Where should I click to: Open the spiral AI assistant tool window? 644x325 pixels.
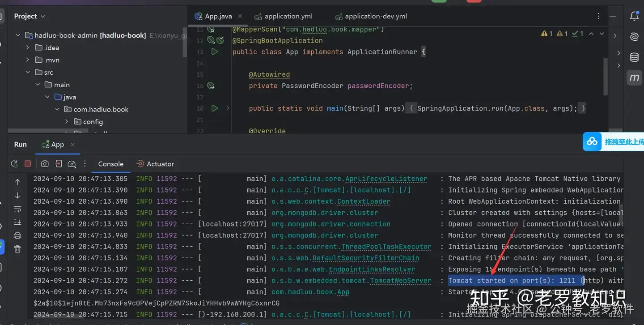634,37
